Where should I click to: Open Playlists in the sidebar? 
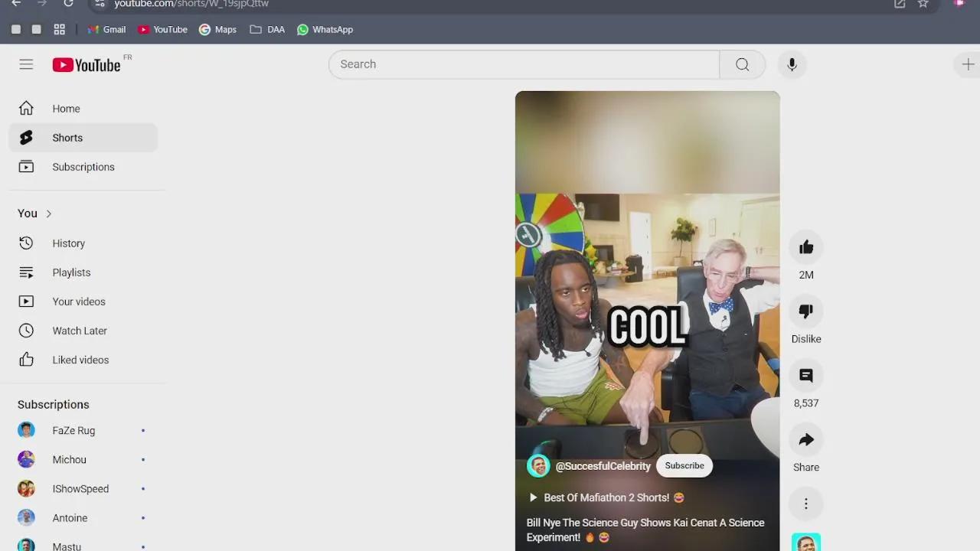[83, 272]
